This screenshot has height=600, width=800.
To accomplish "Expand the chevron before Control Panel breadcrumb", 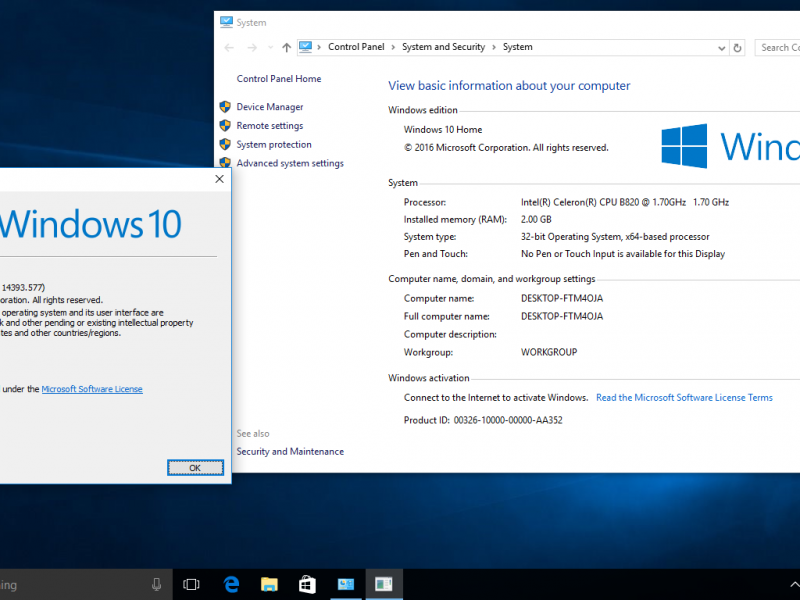I will 319,47.
